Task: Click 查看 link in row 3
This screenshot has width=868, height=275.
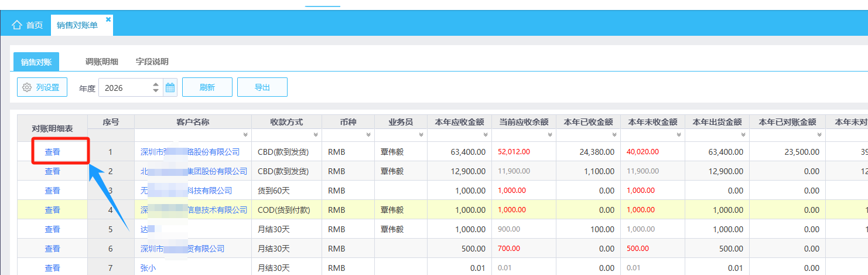Action: pos(53,191)
